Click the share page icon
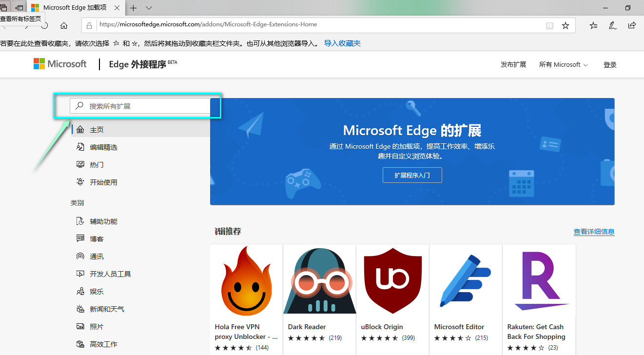644x355 pixels. click(x=632, y=25)
